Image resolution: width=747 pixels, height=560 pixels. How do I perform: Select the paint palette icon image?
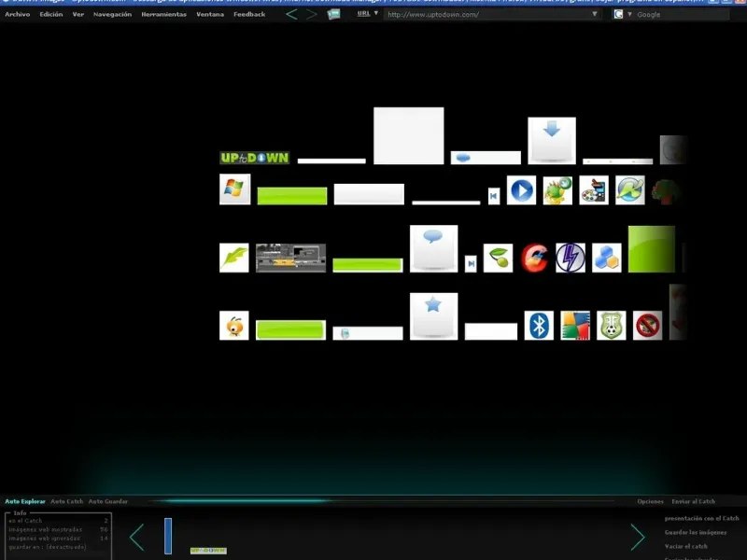(594, 190)
